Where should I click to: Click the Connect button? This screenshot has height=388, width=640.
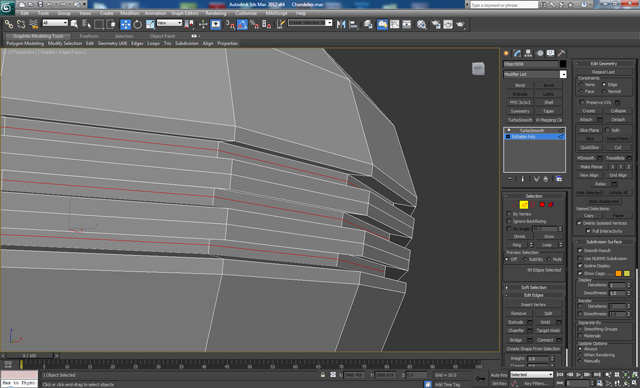point(545,340)
